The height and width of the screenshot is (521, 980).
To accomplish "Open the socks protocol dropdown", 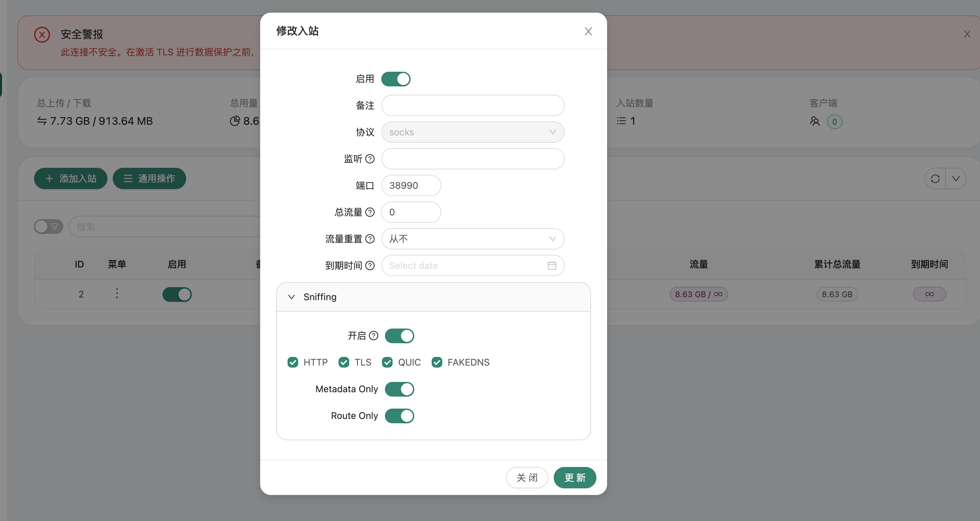I will click(473, 132).
